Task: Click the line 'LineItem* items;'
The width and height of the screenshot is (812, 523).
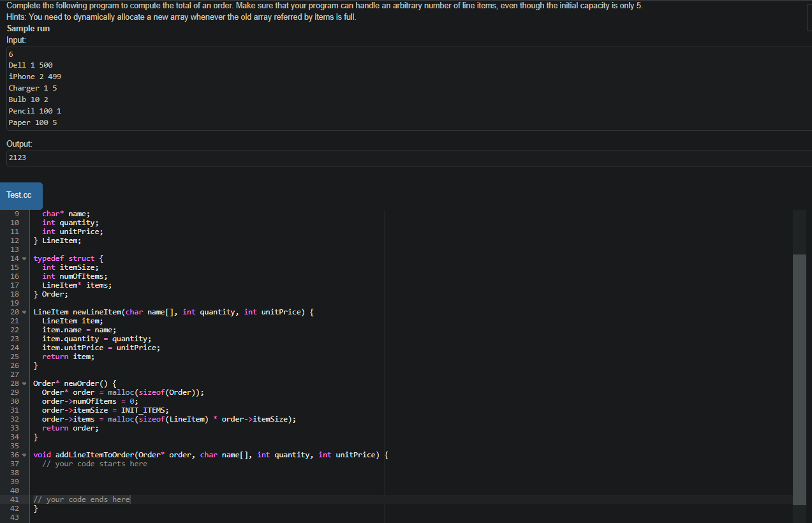Action: [77, 285]
